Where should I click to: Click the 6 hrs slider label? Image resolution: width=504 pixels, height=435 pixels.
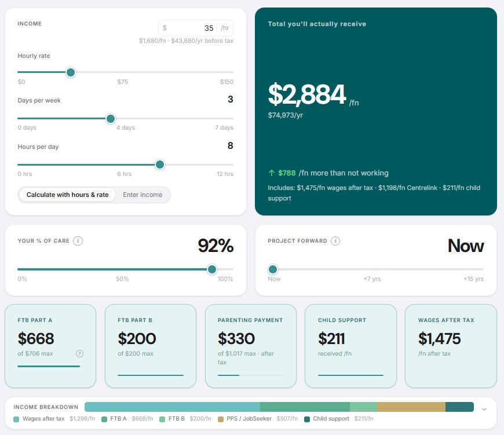tap(125, 174)
